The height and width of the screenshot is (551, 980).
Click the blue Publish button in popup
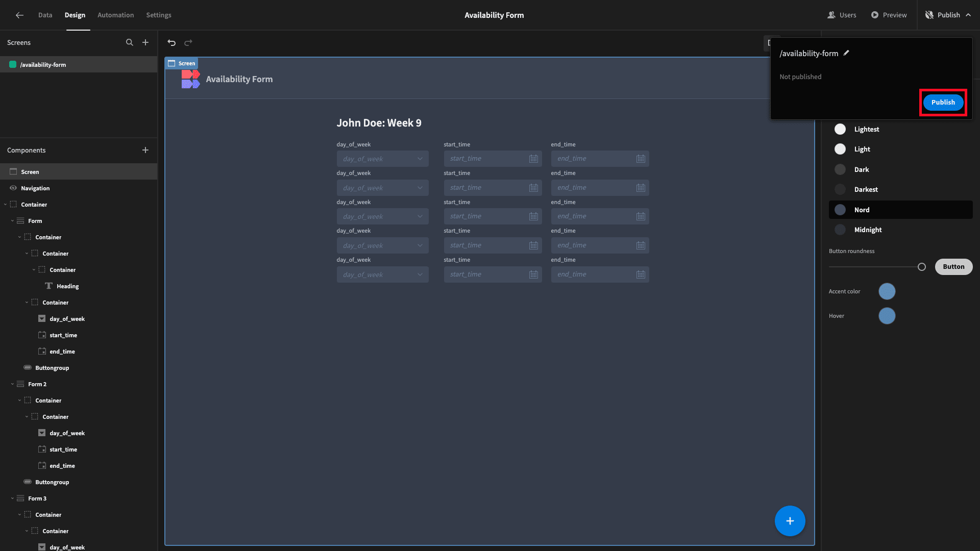coord(943,102)
